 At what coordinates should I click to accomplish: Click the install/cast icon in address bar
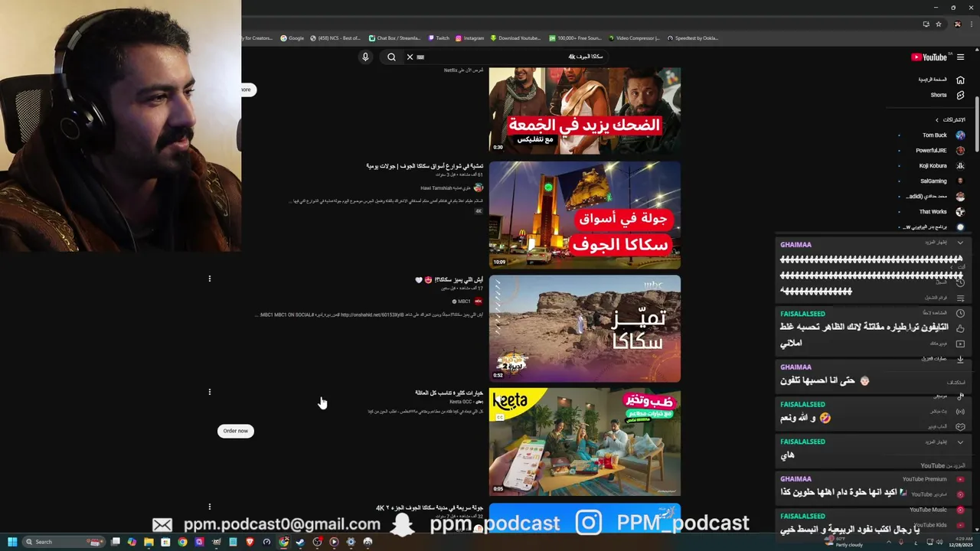[x=926, y=24]
